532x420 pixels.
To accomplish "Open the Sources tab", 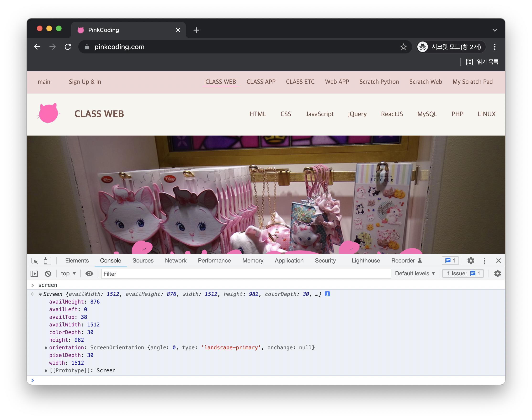I will (143, 261).
